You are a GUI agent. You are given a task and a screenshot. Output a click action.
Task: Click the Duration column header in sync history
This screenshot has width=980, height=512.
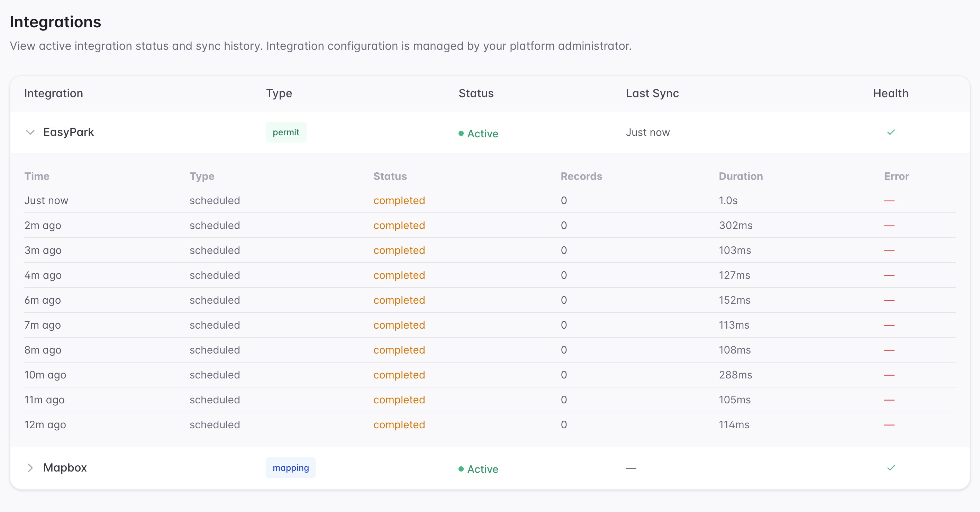pos(741,176)
